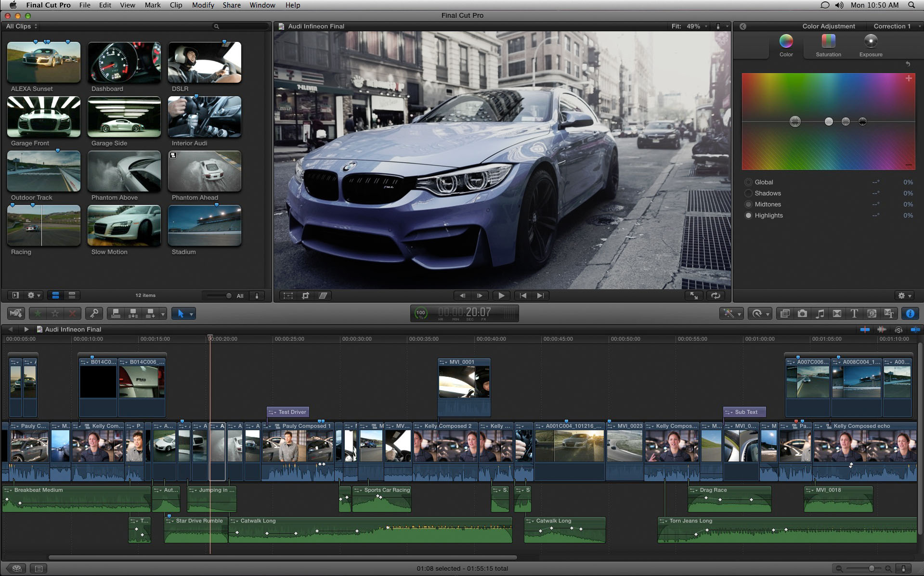Adjust the browser clip duration slider
This screenshot has width=924, height=576.
[229, 296]
